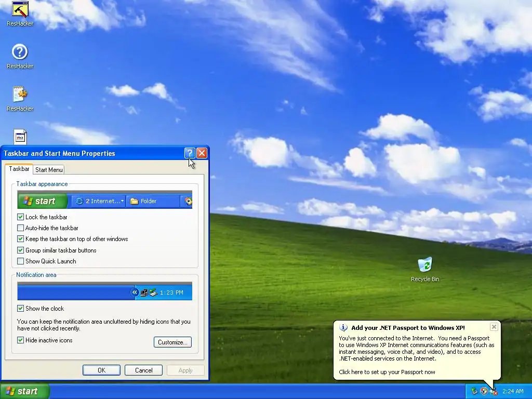Viewport: 532px width, 399px height.
Task: Toggle Keep the taskbar on top of other windows
Action: [x=20, y=239]
